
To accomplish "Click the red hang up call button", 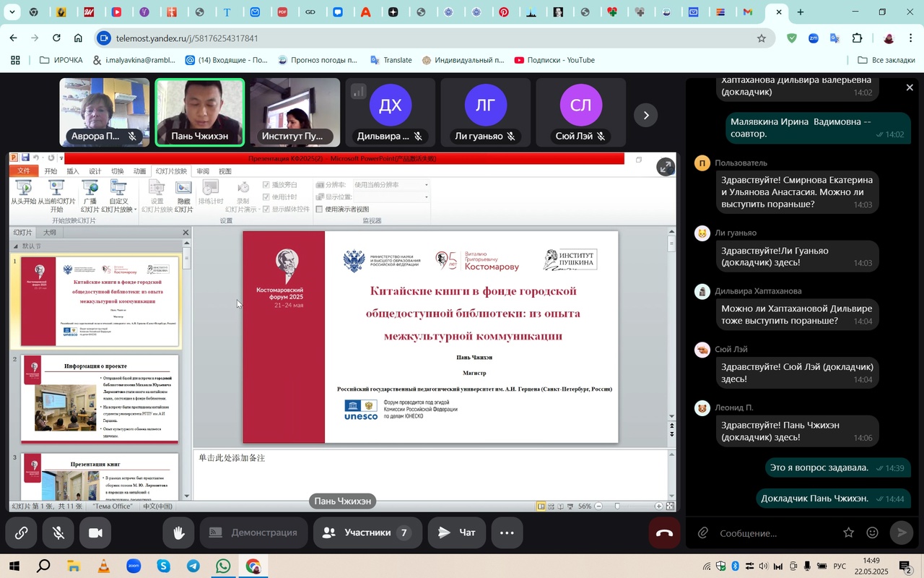I will coord(664,533).
